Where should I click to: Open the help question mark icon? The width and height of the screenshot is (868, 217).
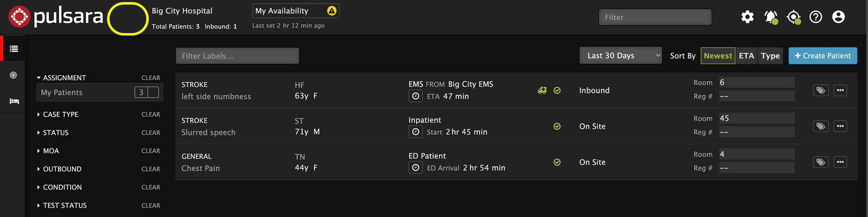[816, 17]
